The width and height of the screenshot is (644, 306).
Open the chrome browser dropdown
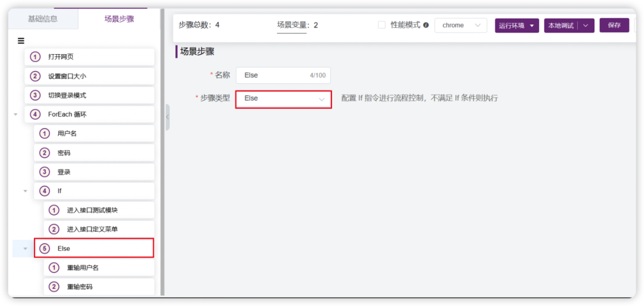pyautogui.click(x=461, y=26)
